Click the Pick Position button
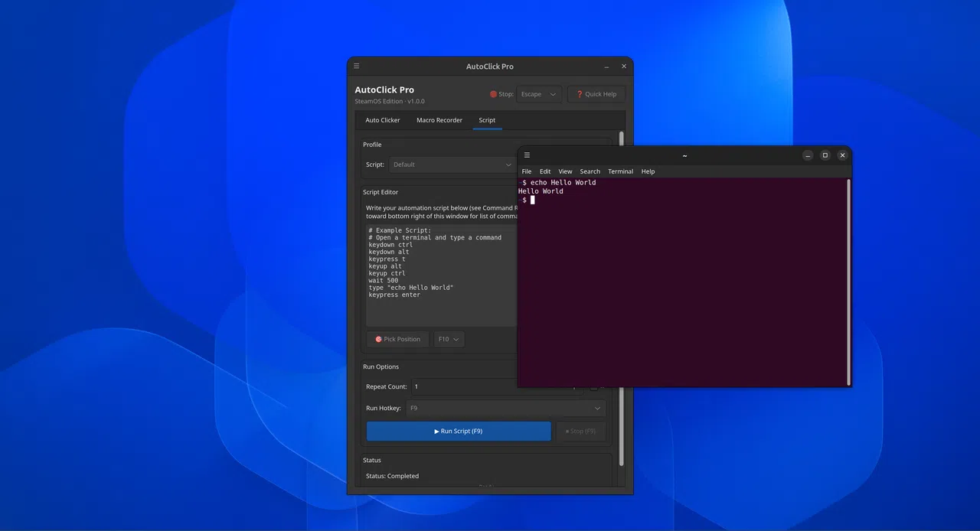 397,339
